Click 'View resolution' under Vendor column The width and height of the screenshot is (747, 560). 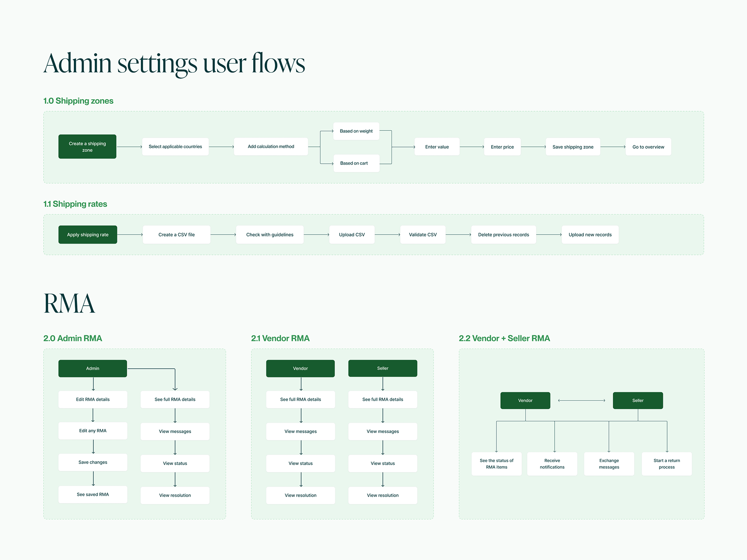pos(300,495)
